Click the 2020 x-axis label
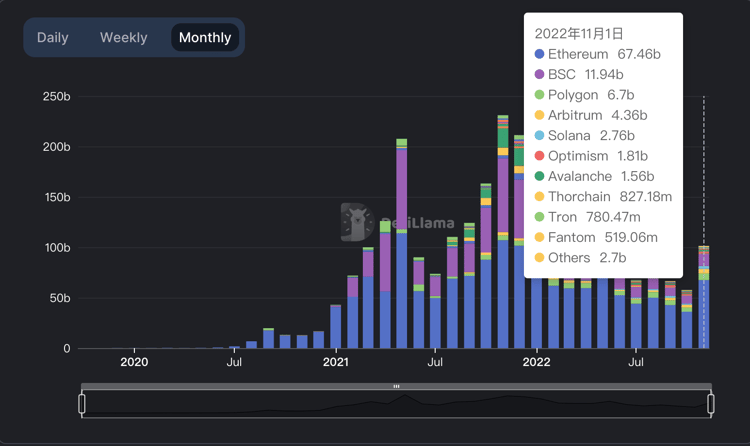The width and height of the screenshot is (750, 446). coord(134,362)
